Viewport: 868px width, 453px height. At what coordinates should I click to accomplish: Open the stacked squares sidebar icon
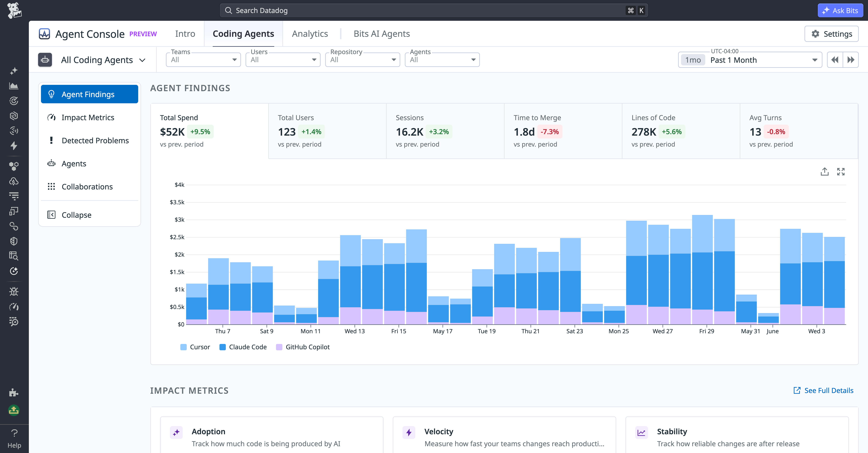click(14, 211)
